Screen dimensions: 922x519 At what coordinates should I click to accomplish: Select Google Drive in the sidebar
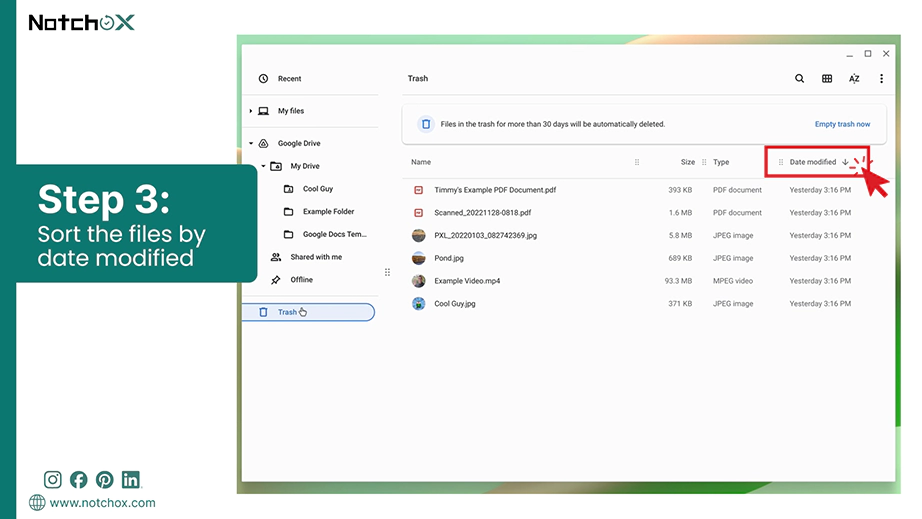[x=299, y=143]
